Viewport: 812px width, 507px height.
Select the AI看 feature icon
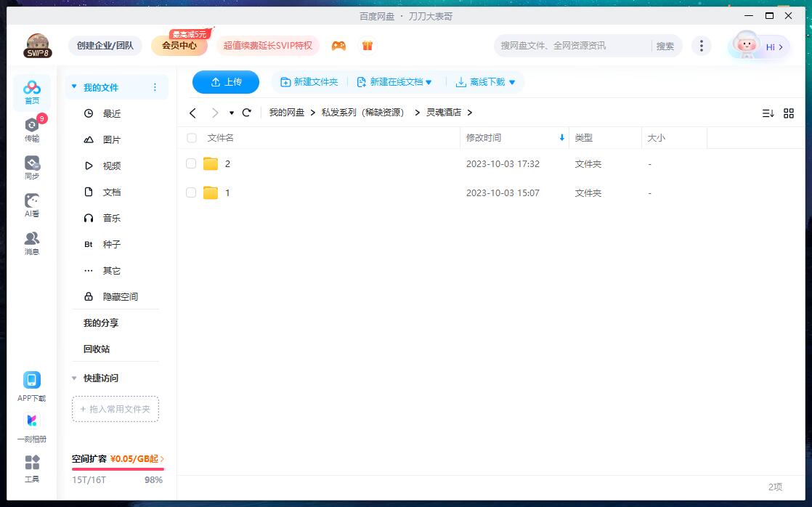coord(31,204)
